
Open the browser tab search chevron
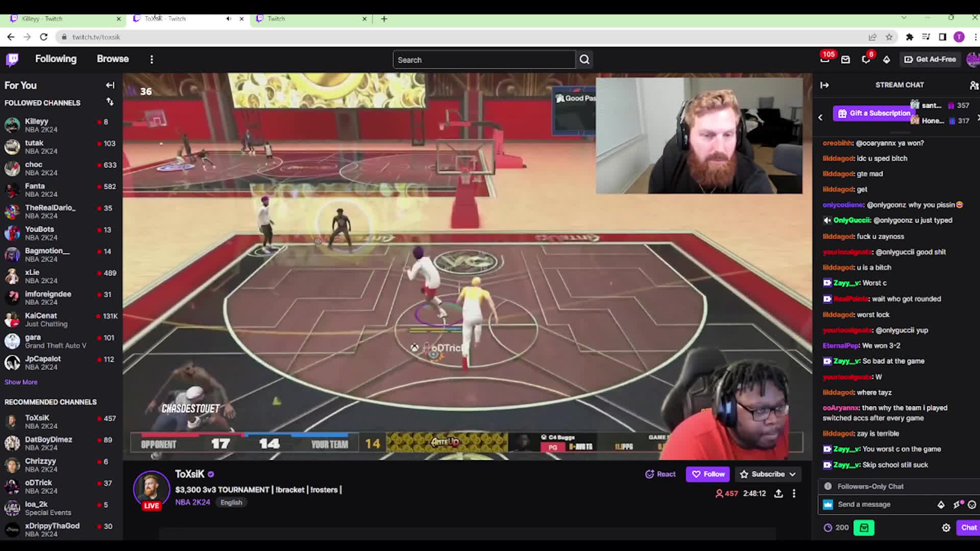(x=903, y=17)
